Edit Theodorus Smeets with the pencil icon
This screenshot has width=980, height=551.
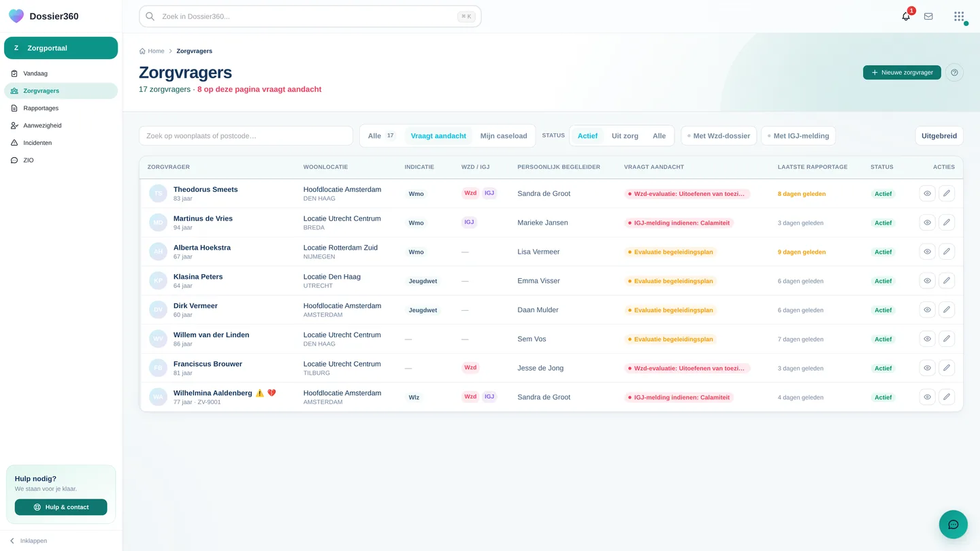point(946,194)
